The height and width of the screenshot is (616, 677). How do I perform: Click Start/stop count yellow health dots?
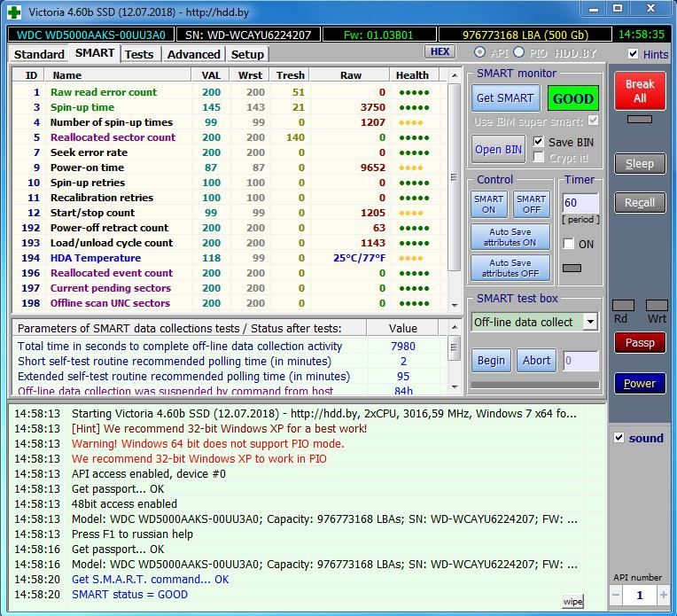point(410,213)
